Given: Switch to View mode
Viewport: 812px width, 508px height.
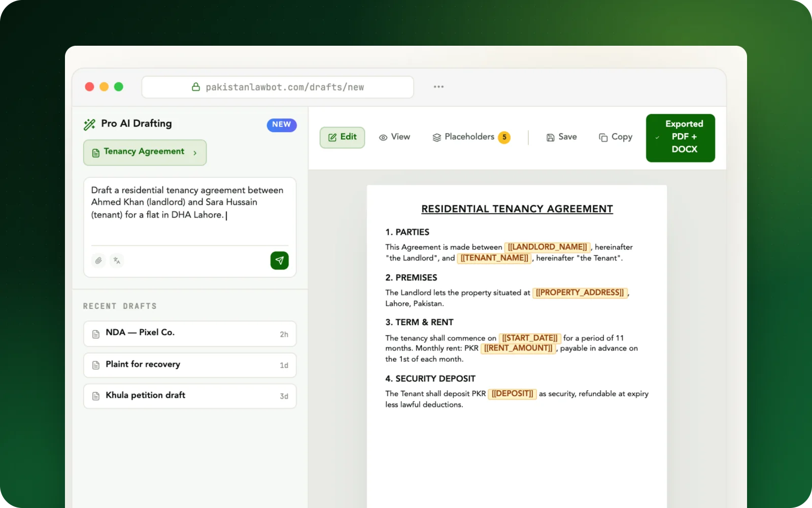Looking at the screenshot, I should click(394, 137).
